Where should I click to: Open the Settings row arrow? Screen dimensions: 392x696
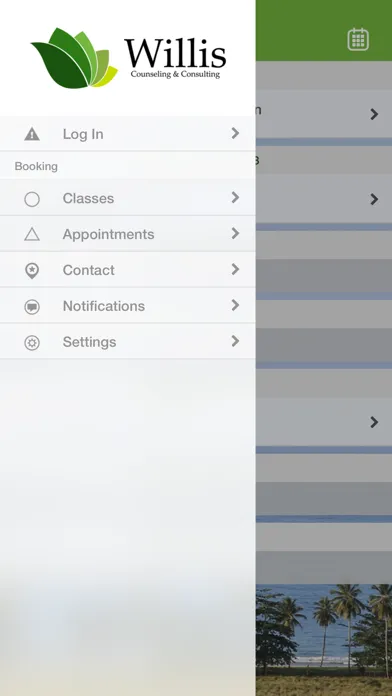[235, 341]
